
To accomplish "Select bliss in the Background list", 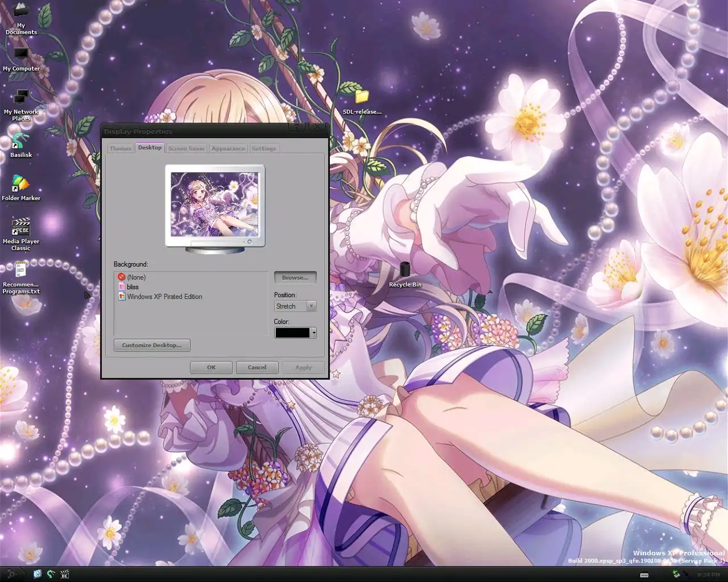I will [133, 286].
